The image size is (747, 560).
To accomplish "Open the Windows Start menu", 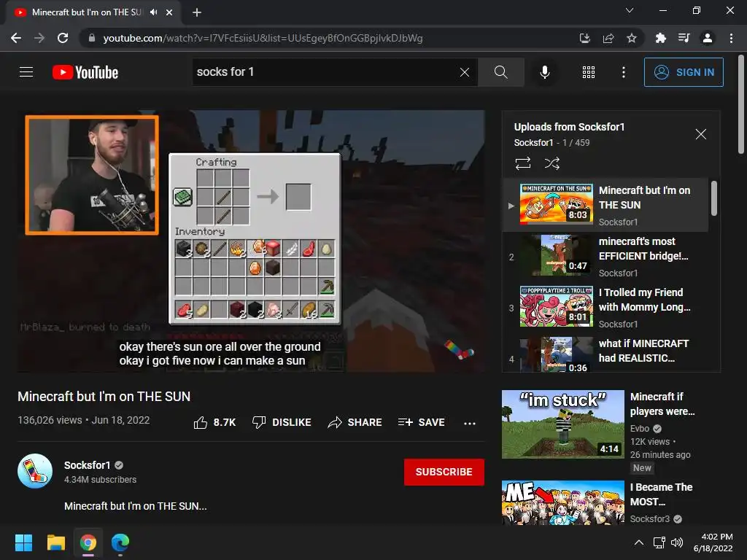I will 23,542.
